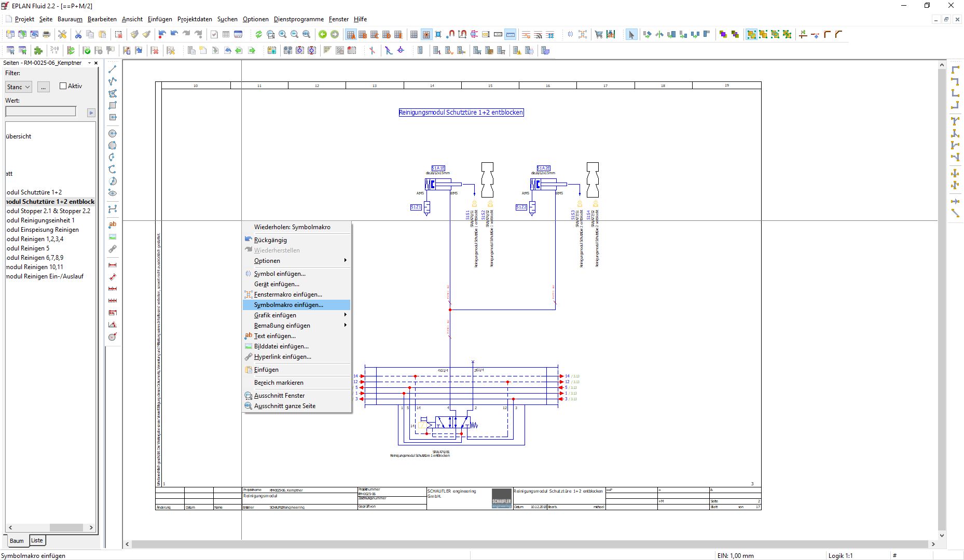Toggle grid size A button
The width and height of the screenshot is (964, 560).
point(351,34)
